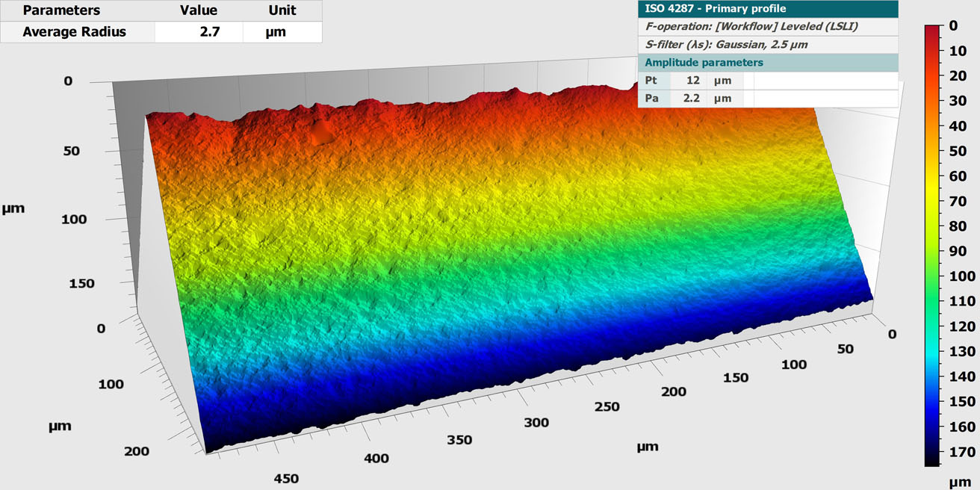Click the Average Radius value 2.7
980x490 pixels.
[x=209, y=32]
